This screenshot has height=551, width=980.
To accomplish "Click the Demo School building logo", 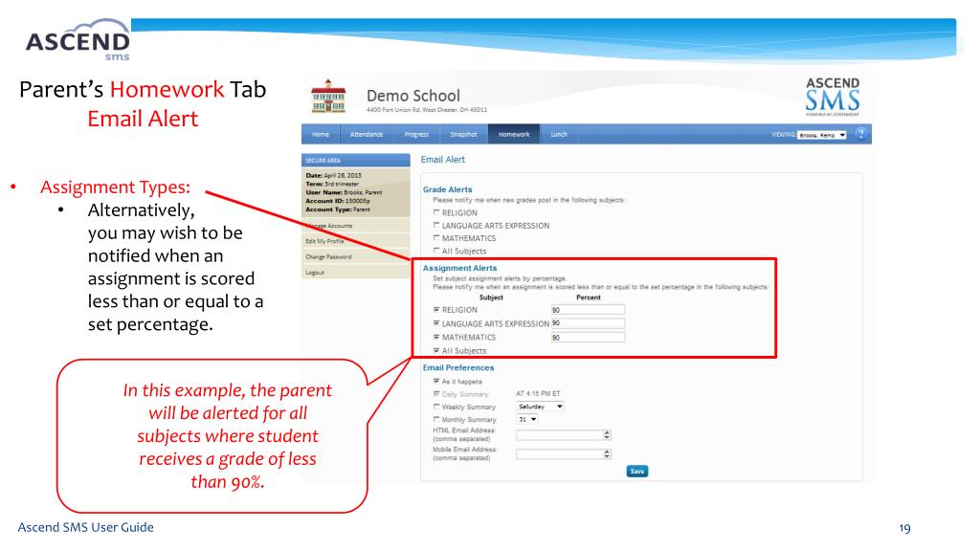I will [x=328, y=97].
